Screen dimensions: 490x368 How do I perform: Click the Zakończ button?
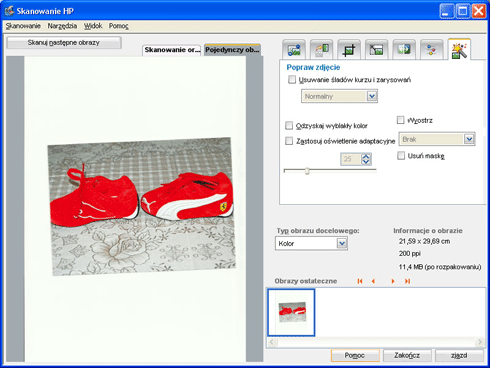click(407, 355)
